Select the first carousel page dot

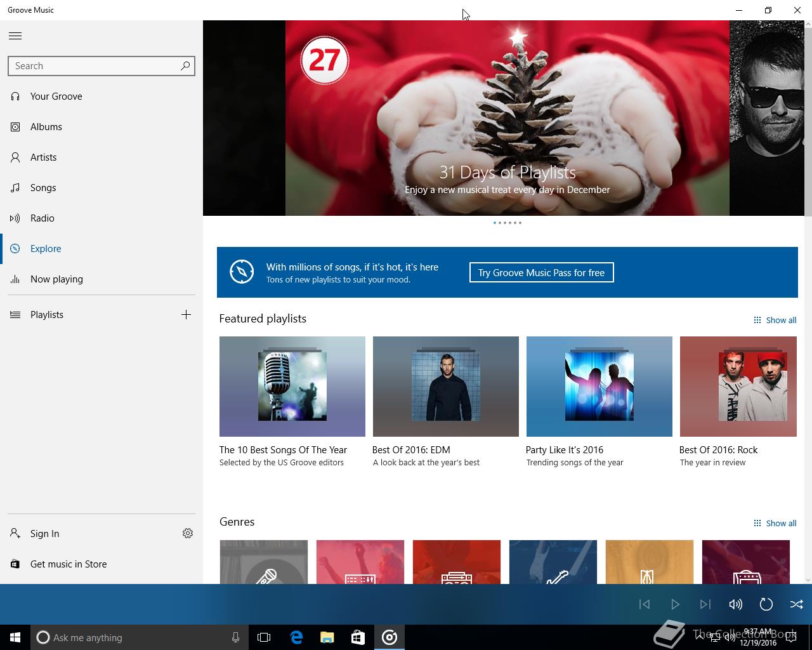click(495, 223)
